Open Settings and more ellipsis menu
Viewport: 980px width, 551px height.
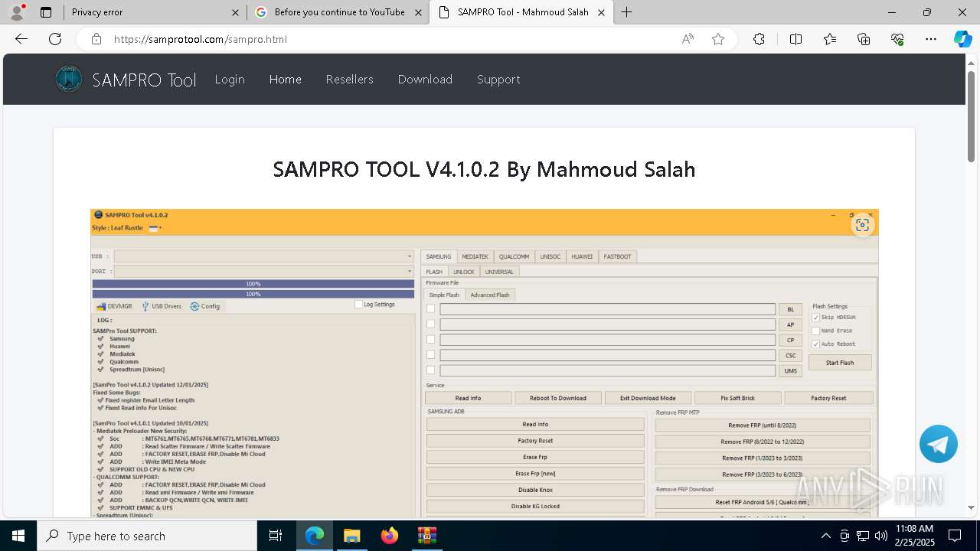[931, 39]
